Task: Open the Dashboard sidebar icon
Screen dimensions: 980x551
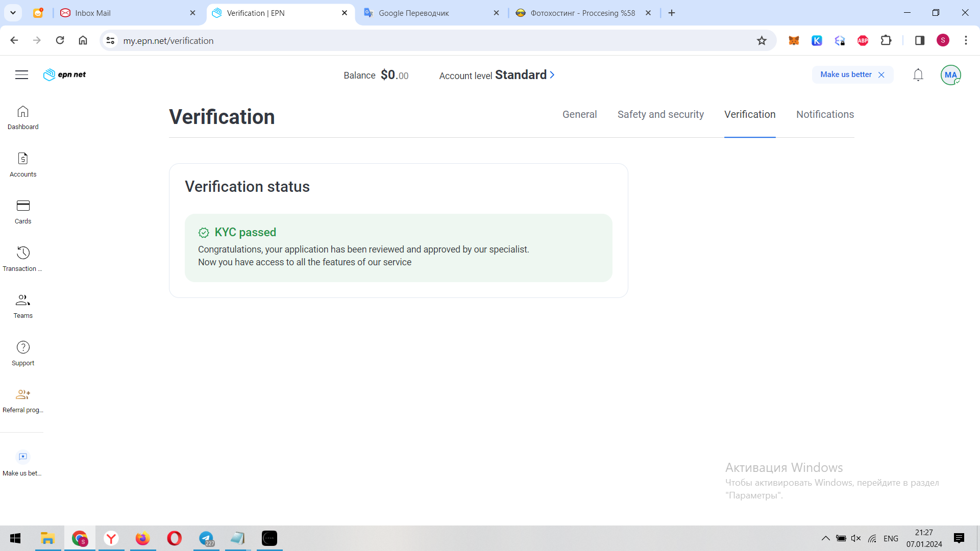Action: pyautogui.click(x=23, y=117)
